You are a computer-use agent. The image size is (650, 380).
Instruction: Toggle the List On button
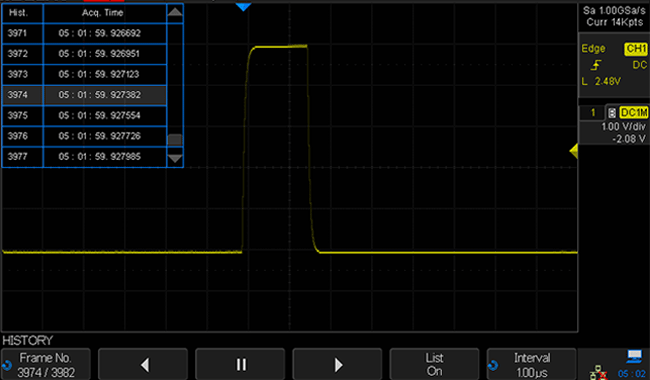[434, 364]
